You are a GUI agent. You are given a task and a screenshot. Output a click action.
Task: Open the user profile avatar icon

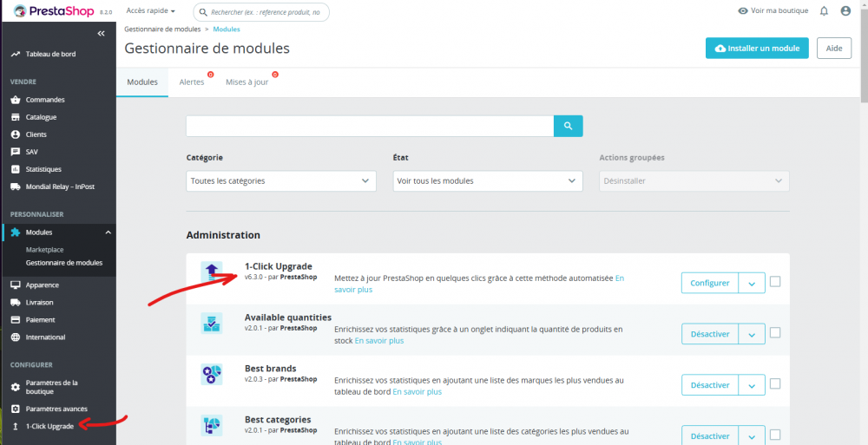[x=845, y=11]
